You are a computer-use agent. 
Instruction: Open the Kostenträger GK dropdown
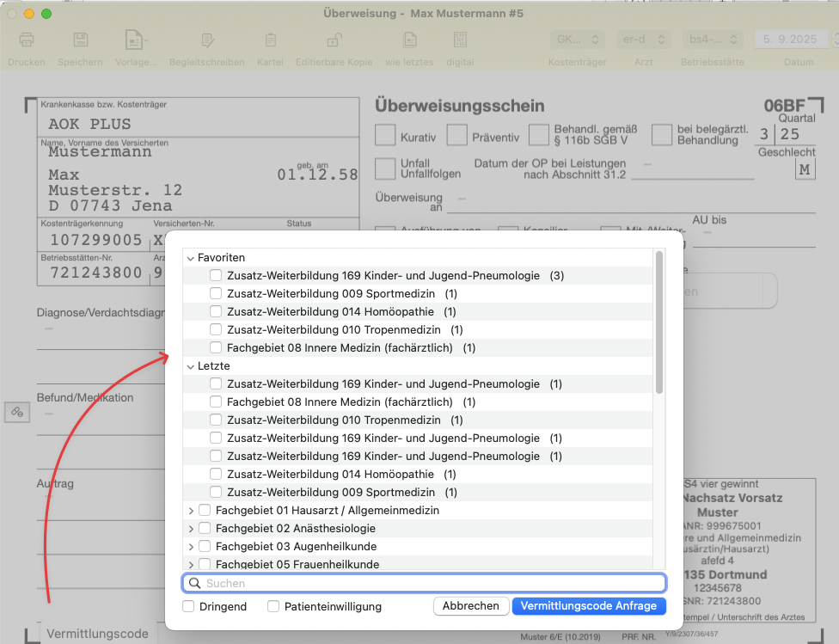(578, 40)
